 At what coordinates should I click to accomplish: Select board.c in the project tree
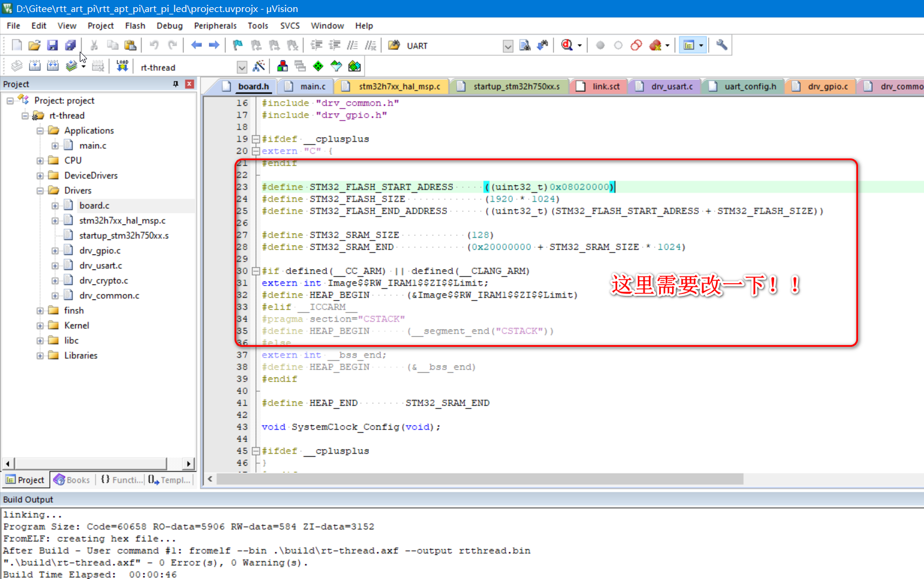94,206
